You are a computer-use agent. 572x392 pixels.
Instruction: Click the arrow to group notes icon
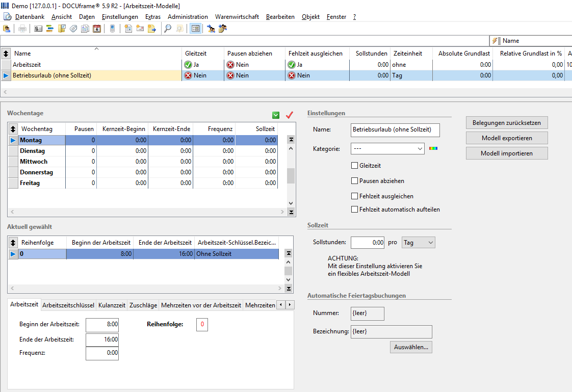[x=222, y=29]
